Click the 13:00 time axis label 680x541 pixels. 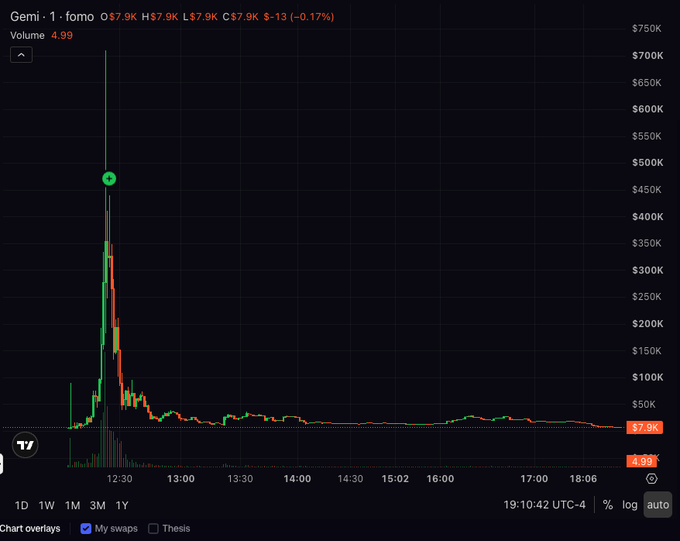(181, 479)
